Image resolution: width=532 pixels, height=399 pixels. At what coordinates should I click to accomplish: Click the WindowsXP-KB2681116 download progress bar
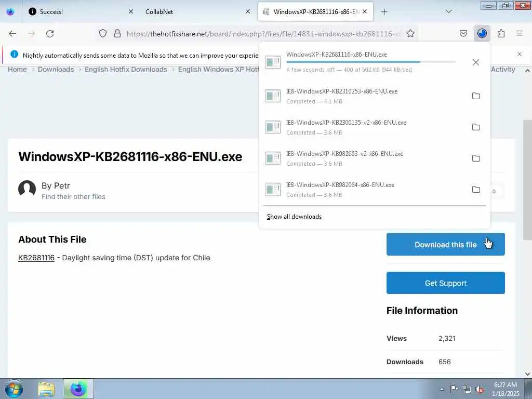(x=371, y=62)
